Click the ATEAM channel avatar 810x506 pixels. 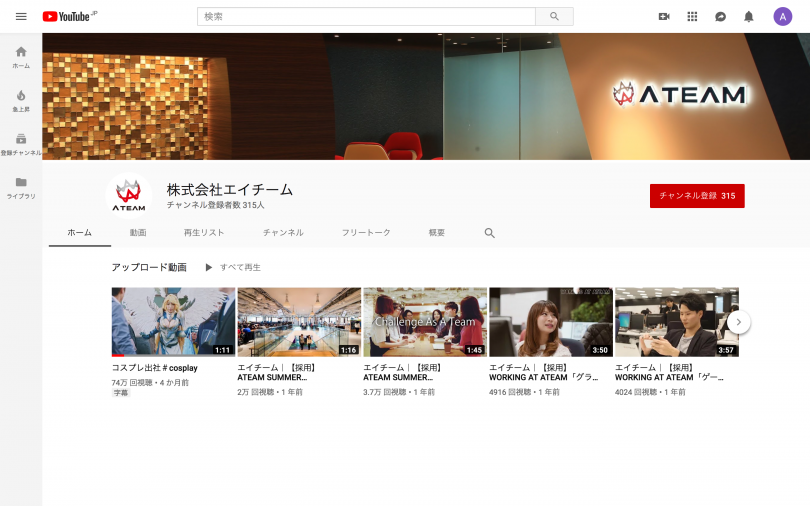[129, 195]
